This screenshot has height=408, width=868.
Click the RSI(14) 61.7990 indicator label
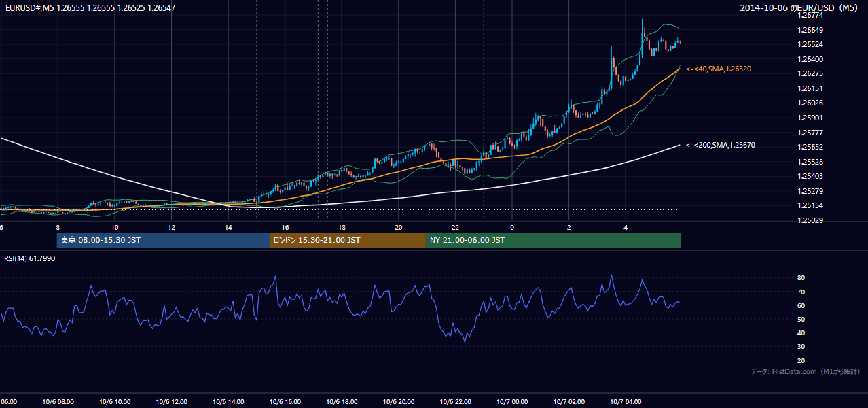point(30,258)
